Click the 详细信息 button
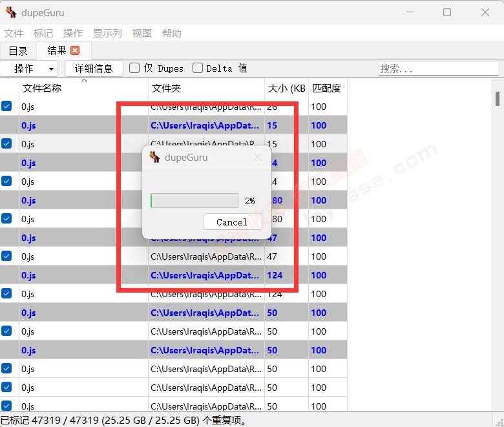 coord(94,68)
